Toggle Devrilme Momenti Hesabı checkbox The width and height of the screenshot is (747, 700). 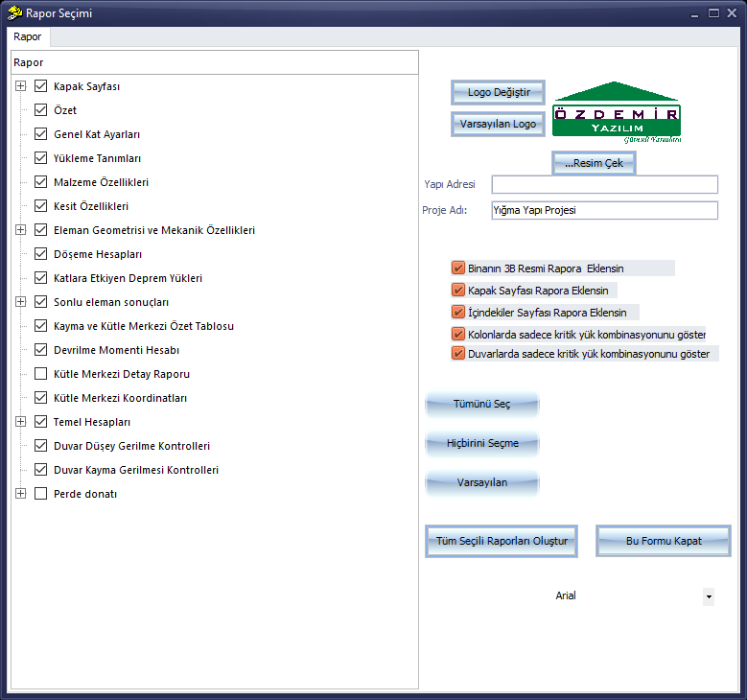[x=41, y=350]
